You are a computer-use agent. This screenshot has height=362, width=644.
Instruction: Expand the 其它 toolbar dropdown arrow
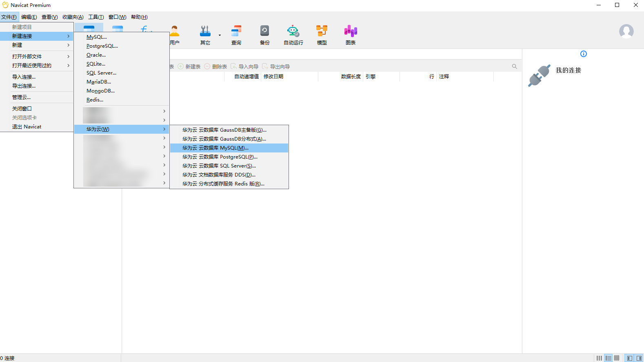[220, 35]
